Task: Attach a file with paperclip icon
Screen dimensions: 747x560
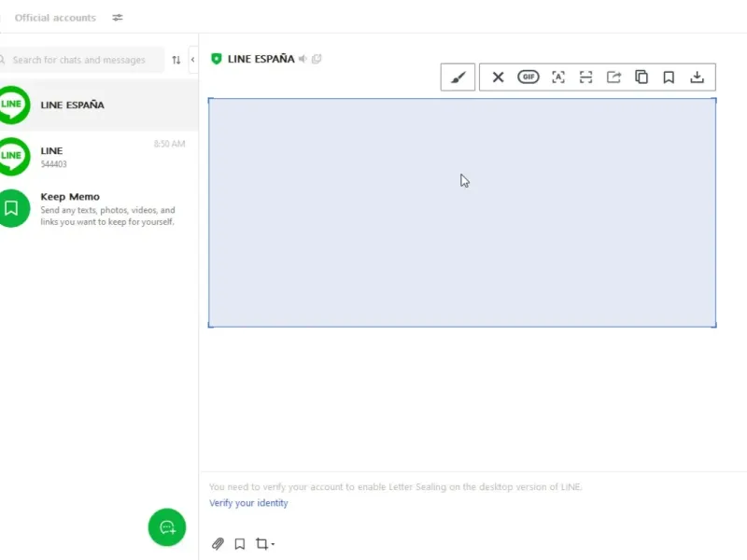Action: 218,543
